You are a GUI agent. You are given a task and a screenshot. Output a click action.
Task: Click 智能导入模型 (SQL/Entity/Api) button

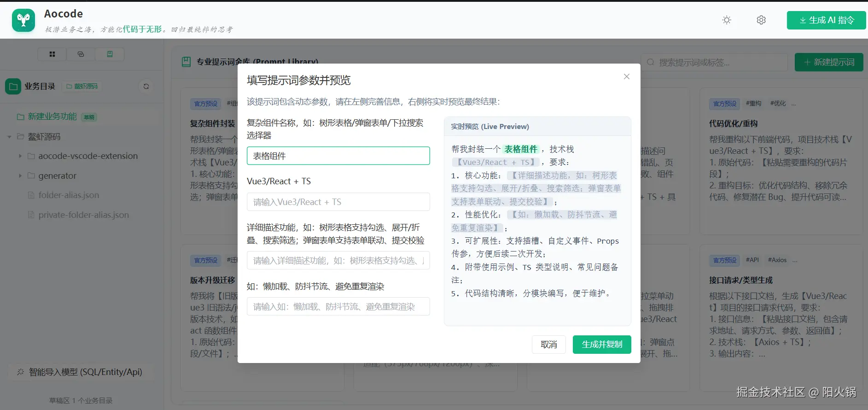pyautogui.click(x=80, y=372)
